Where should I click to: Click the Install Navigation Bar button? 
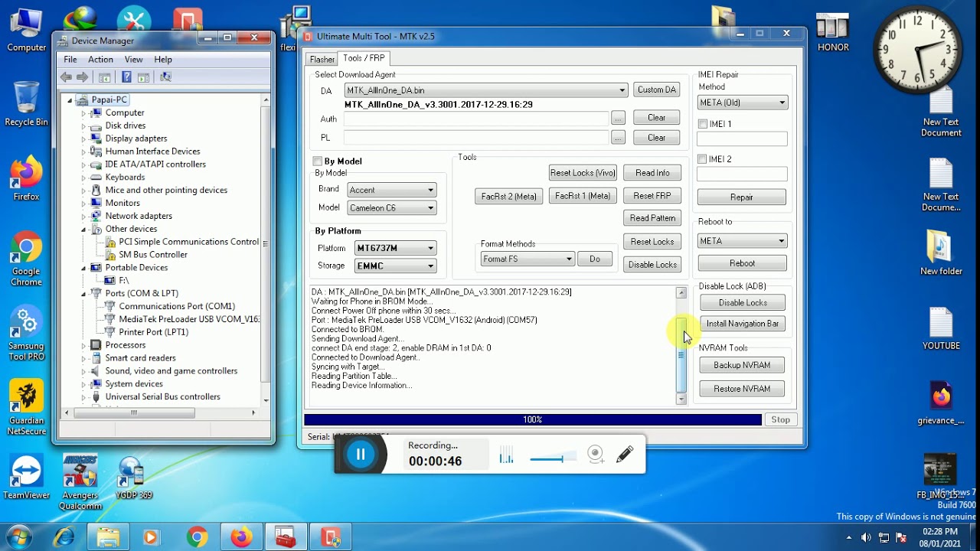coord(743,324)
